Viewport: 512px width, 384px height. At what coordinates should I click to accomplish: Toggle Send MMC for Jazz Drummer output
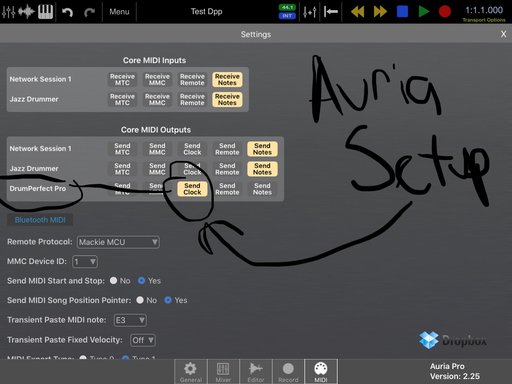157,169
